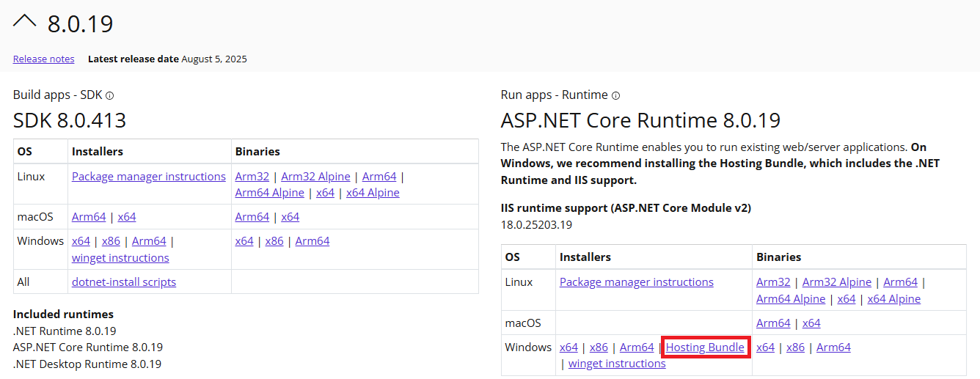Collapse the 8.0.19 release section chevron
980x379 pixels.
click(x=25, y=22)
